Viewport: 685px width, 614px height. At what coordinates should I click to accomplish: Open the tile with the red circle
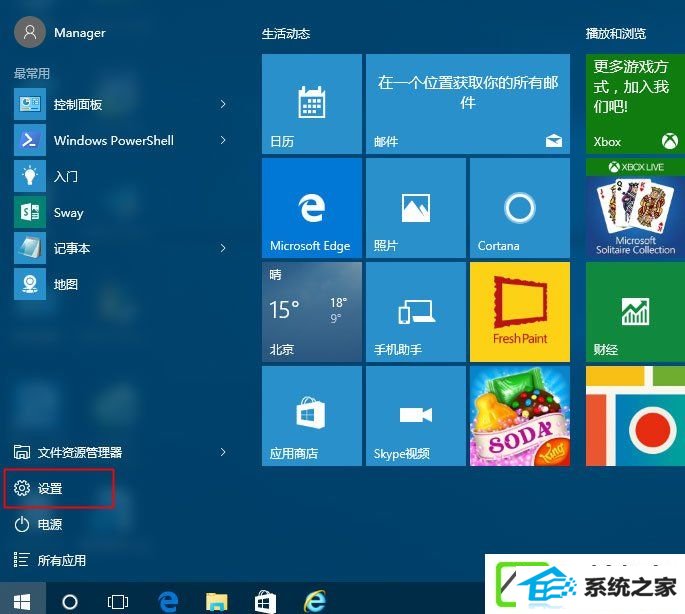click(635, 416)
